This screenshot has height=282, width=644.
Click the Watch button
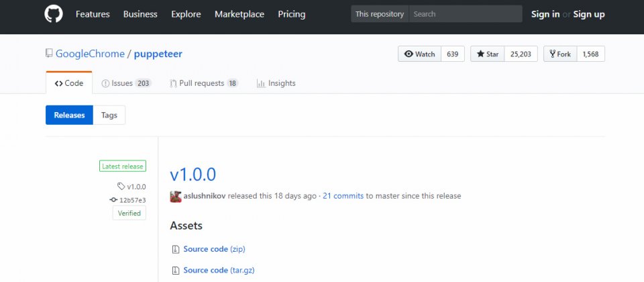[x=419, y=54]
